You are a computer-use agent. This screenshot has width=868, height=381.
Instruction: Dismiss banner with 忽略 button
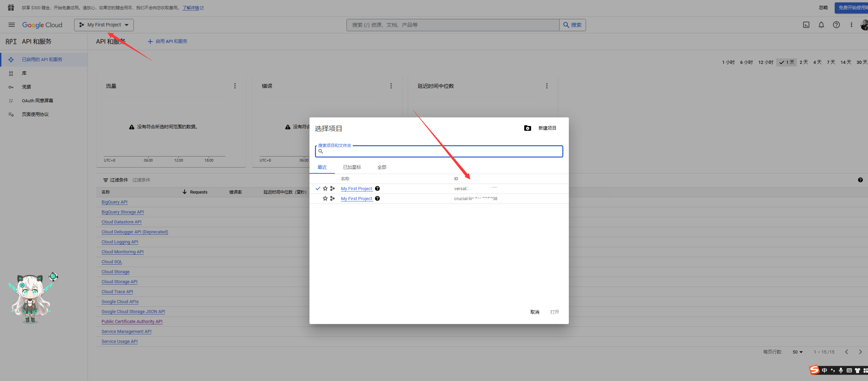point(823,8)
